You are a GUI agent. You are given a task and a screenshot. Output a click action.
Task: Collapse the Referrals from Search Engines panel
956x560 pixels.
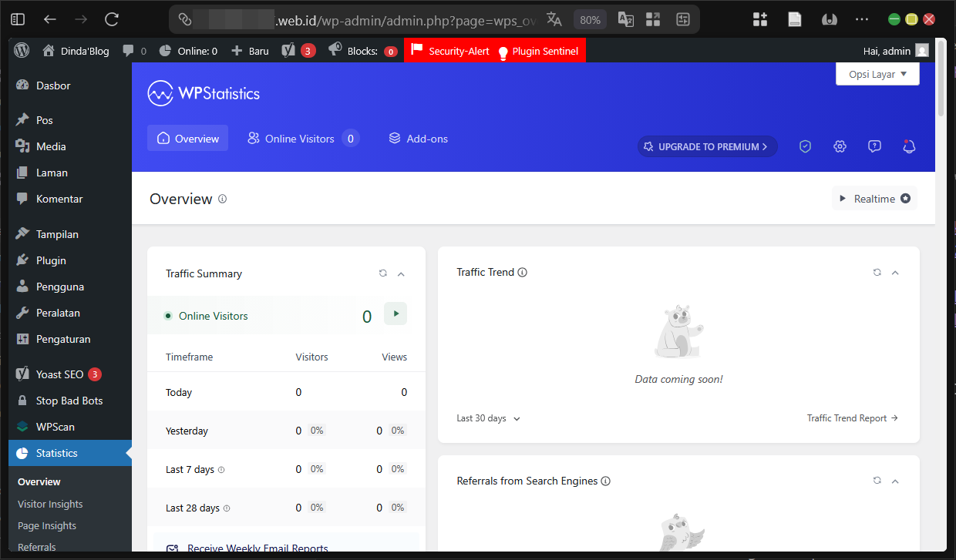click(x=895, y=480)
